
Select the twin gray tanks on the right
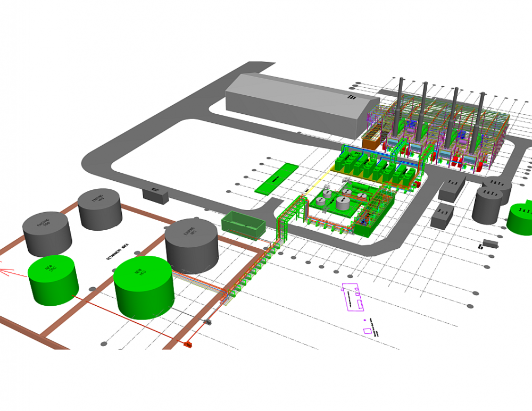(491, 199)
